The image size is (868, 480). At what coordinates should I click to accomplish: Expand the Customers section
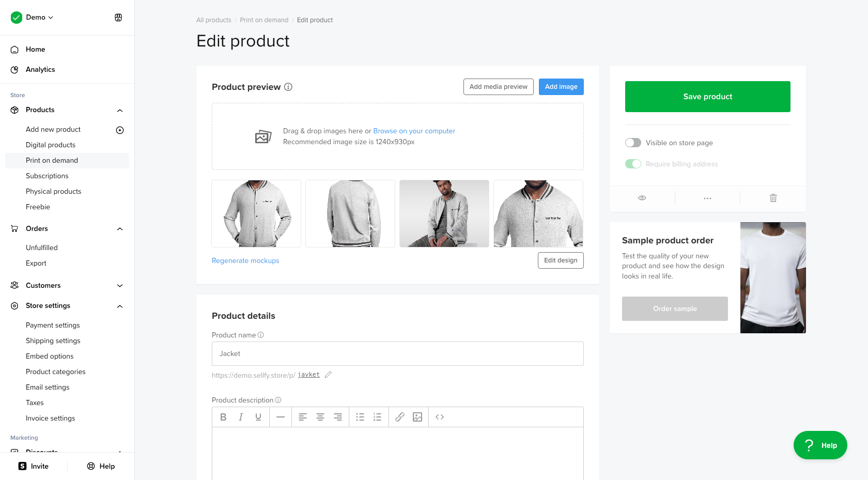click(x=120, y=286)
